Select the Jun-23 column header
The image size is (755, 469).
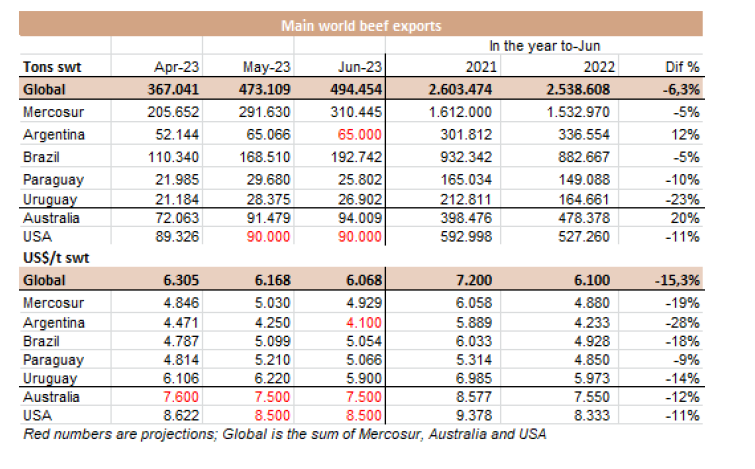360,68
